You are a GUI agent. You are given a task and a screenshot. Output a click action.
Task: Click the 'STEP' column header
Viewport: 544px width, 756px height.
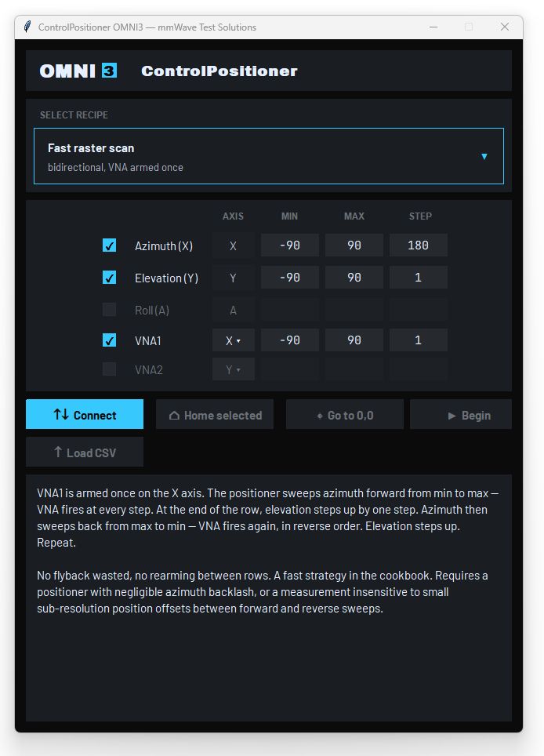click(420, 216)
